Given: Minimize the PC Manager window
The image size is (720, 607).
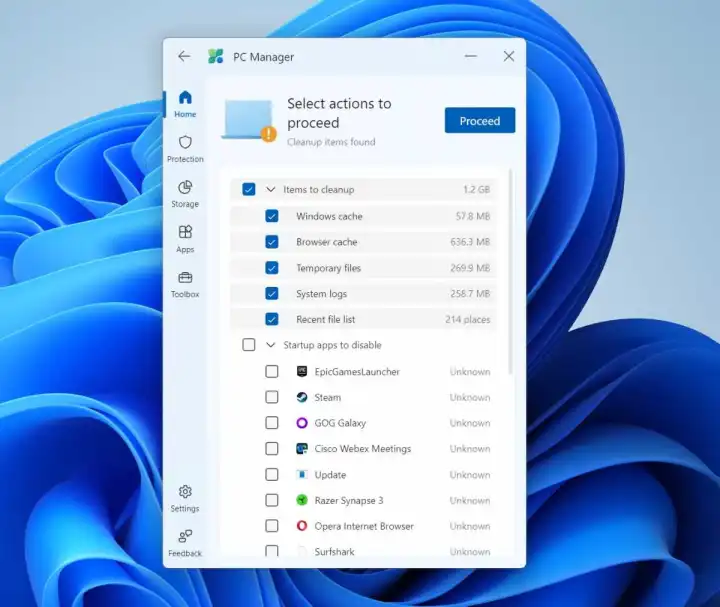Looking at the screenshot, I should point(471,57).
